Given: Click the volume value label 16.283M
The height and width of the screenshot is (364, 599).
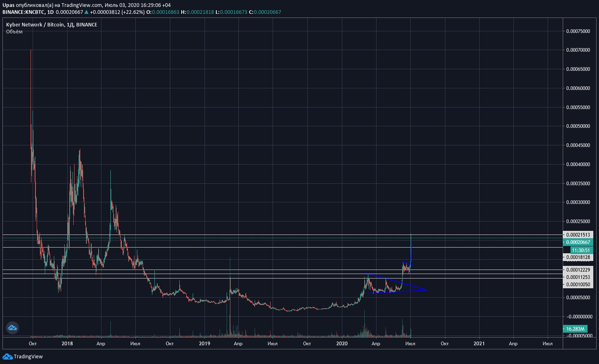Looking at the screenshot, I should (575, 329).
